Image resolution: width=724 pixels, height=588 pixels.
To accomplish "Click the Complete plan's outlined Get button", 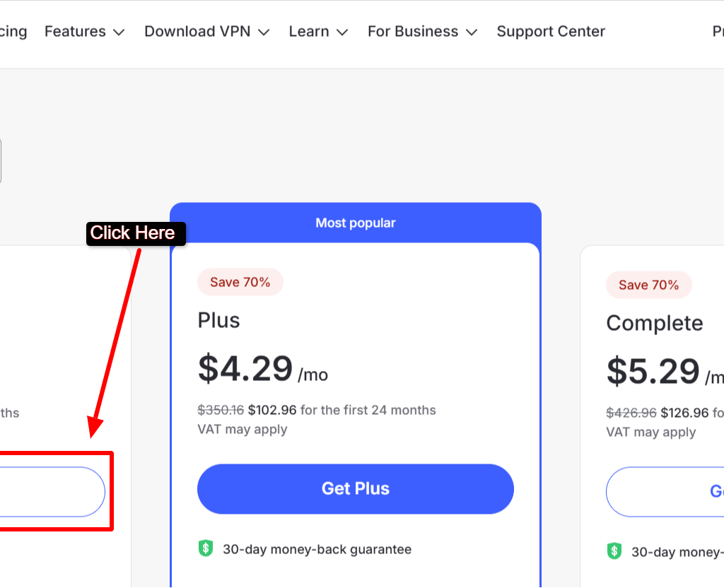I will pos(679,492).
